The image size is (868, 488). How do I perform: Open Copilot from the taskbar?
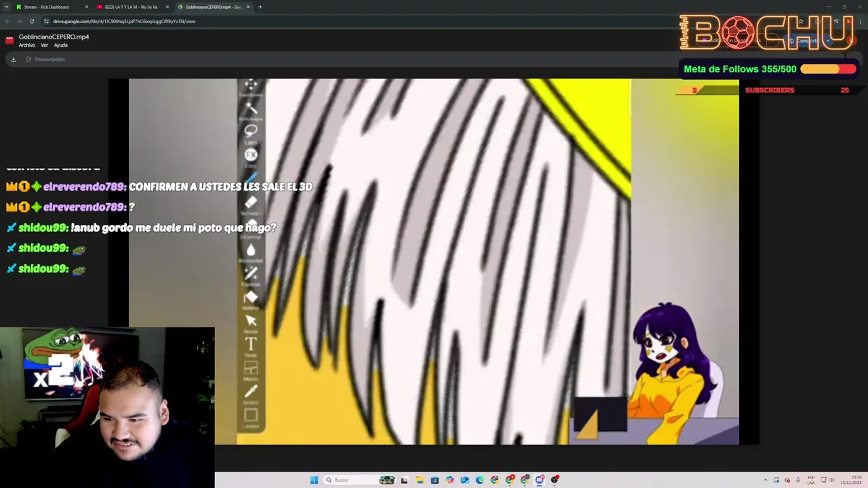point(450,480)
